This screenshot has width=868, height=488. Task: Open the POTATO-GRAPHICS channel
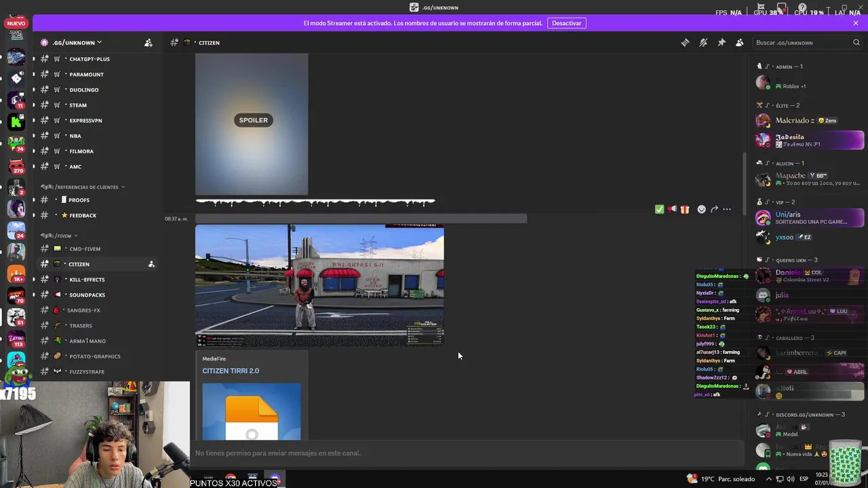[x=94, y=357]
